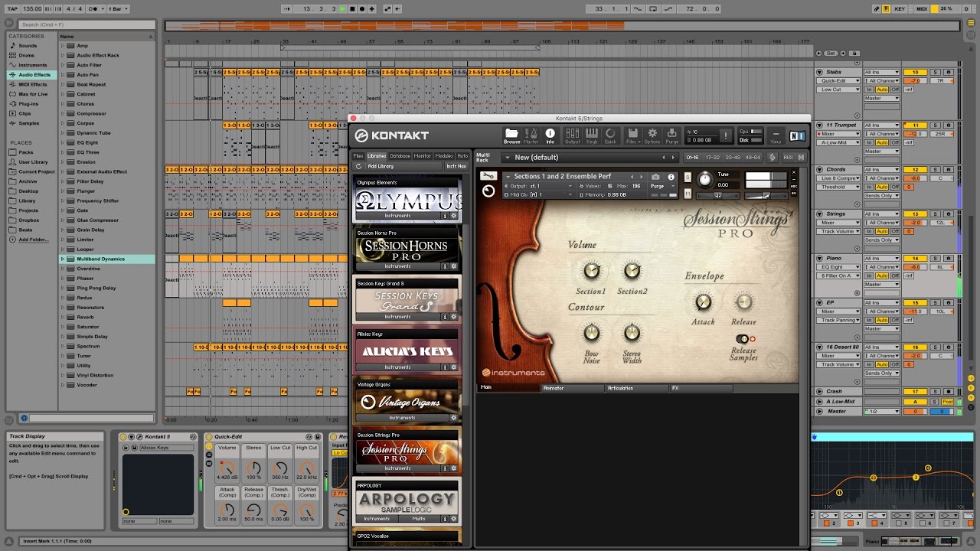This screenshot has height=551, width=980.
Task: Toggle the draw mode pencil icon
Action: pos(877,8)
